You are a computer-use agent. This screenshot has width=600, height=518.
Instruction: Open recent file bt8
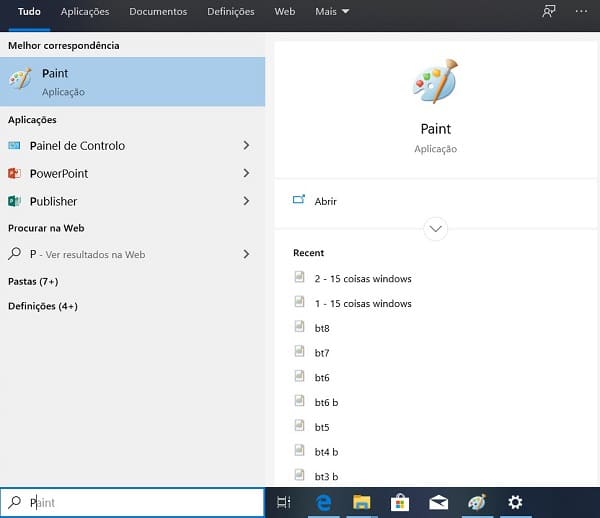point(322,328)
